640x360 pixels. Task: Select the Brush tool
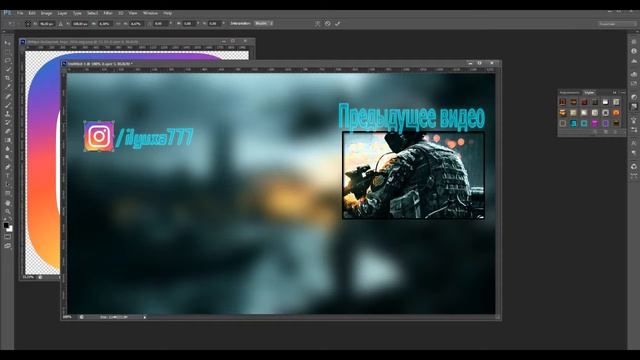7,105
